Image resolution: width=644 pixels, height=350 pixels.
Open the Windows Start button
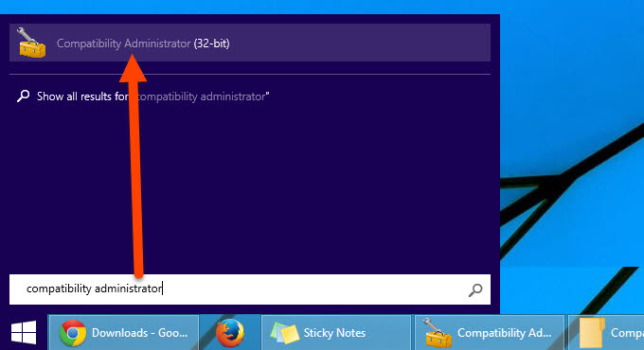tap(24, 332)
